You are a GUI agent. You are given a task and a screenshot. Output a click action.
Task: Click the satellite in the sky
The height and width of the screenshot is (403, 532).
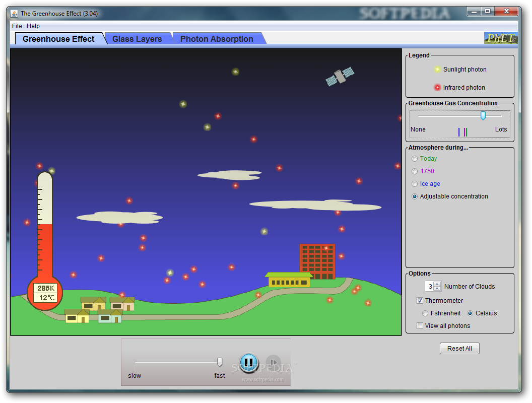pyautogui.click(x=340, y=77)
